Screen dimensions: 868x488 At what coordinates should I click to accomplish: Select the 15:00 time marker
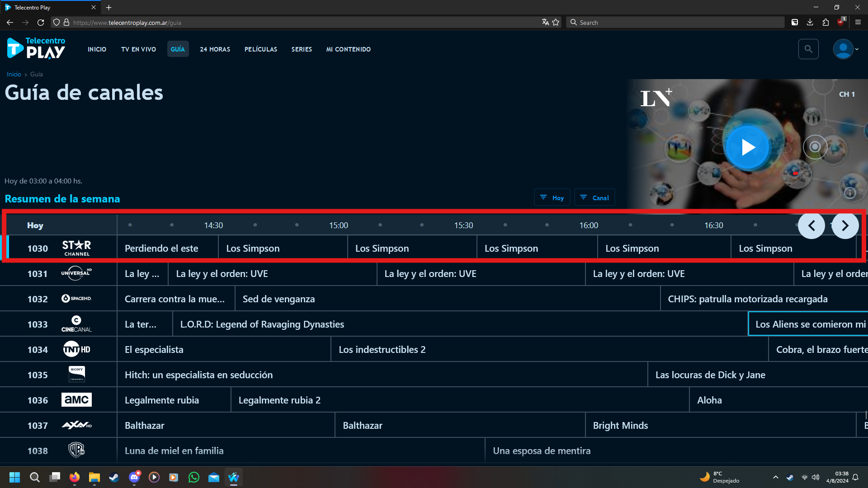[x=339, y=225]
